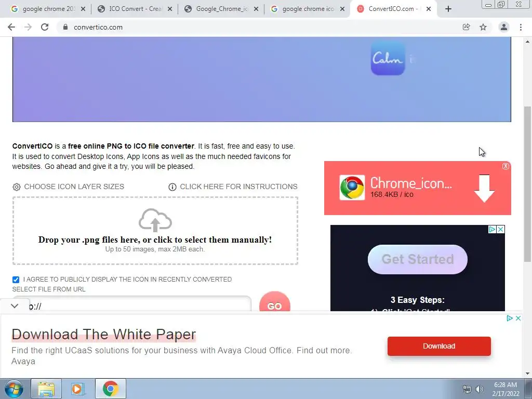532x399 pixels.
Task: Close the Get Started side ad
Action: pyautogui.click(x=500, y=229)
